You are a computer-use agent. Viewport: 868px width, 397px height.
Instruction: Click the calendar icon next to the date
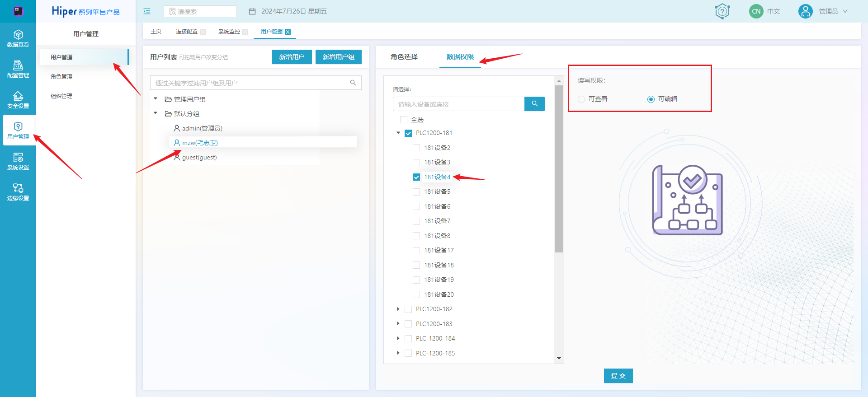click(x=252, y=11)
